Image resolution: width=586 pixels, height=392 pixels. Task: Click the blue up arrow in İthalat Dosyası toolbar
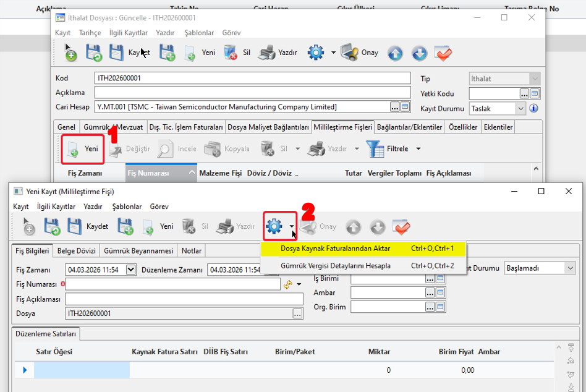(x=396, y=53)
